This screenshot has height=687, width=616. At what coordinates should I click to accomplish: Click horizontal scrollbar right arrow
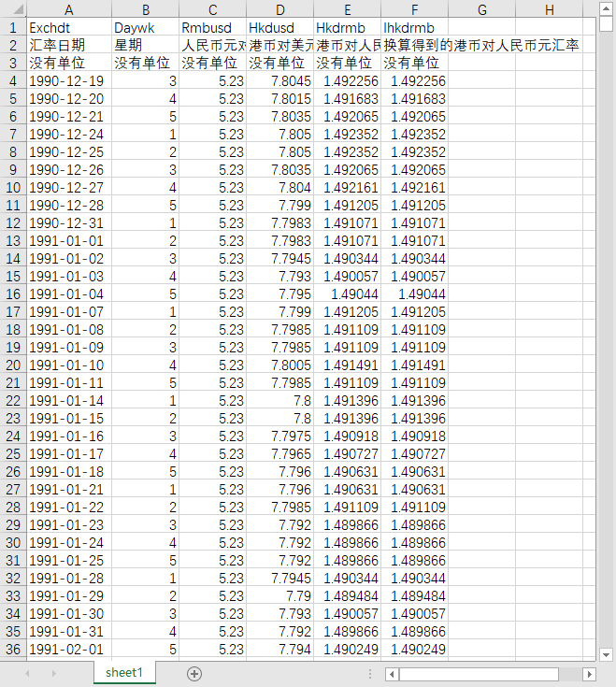coord(589,674)
